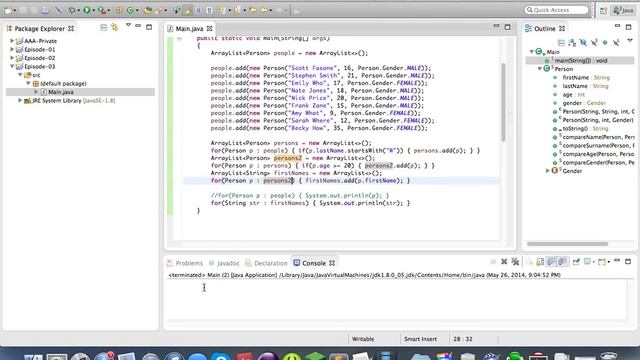
Task: Switch to the Javadoc tab
Action: (x=224, y=263)
